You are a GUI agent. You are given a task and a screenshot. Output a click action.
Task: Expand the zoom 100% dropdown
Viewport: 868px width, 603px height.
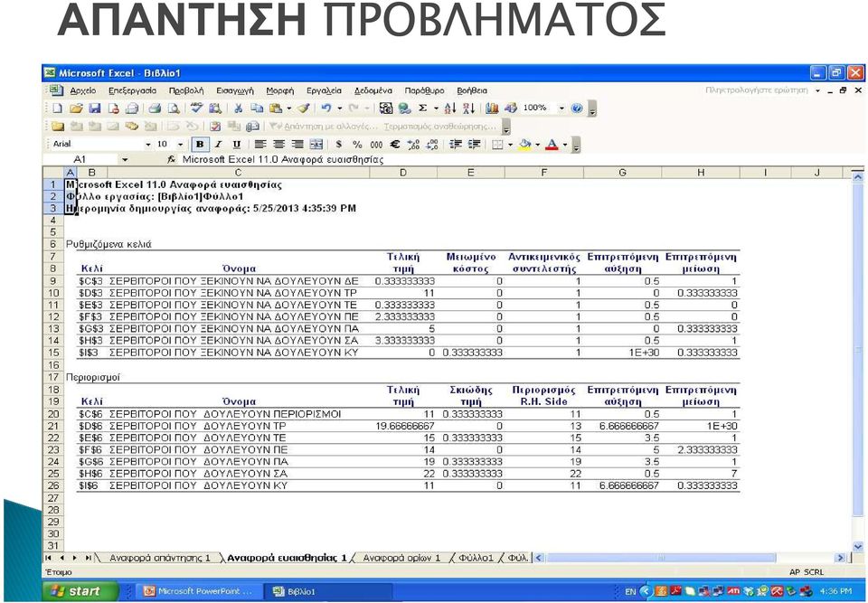(561, 108)
